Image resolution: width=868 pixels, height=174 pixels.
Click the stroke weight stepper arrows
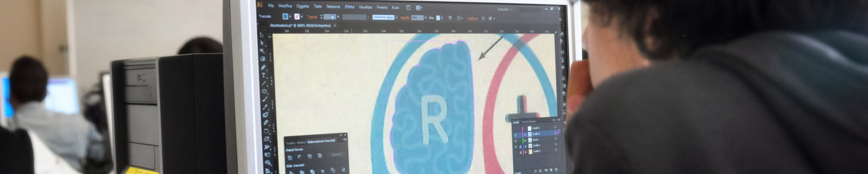321,17
